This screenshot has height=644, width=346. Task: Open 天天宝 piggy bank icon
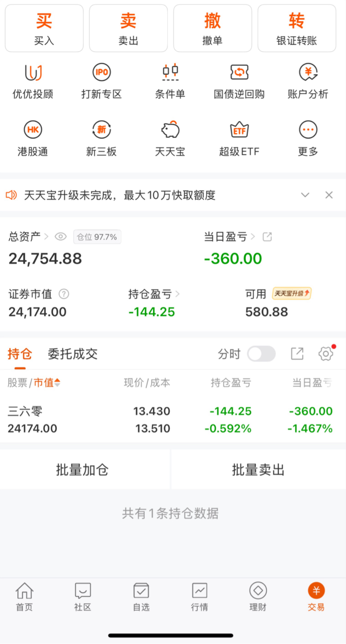click(x=170, y=130)
